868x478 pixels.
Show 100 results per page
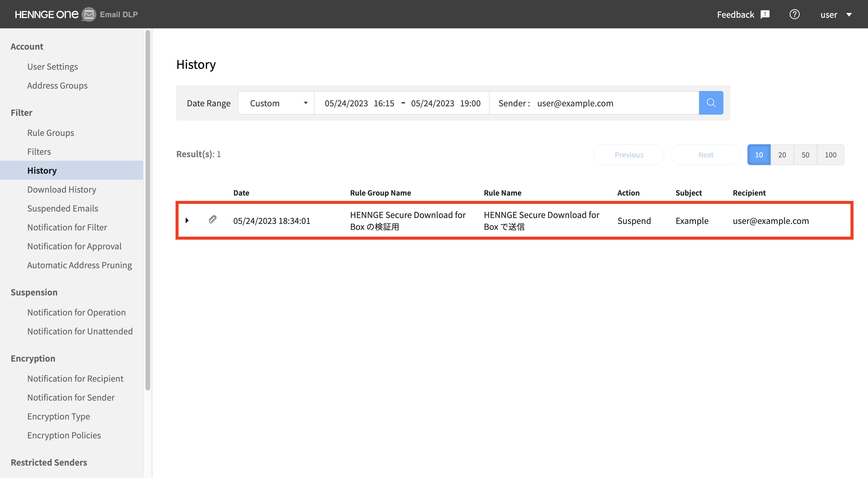830,155
